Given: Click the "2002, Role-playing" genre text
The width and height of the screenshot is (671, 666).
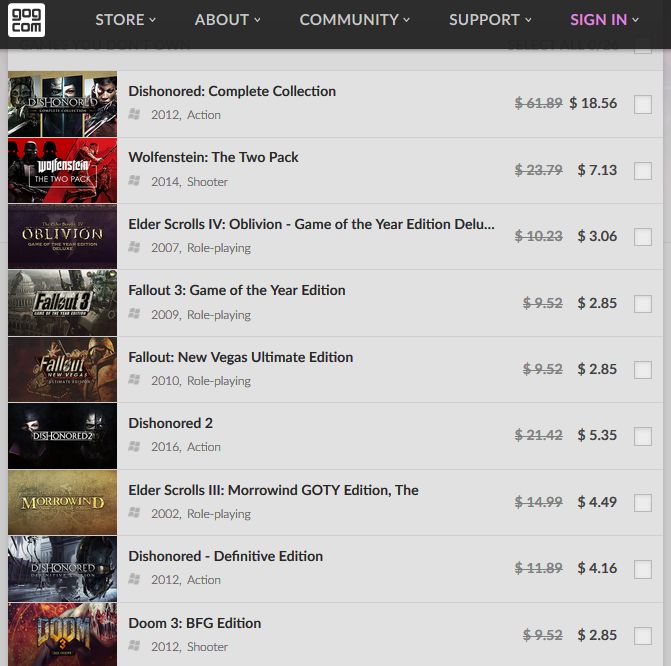Looking at the screenshot, I should coord(201,514).
